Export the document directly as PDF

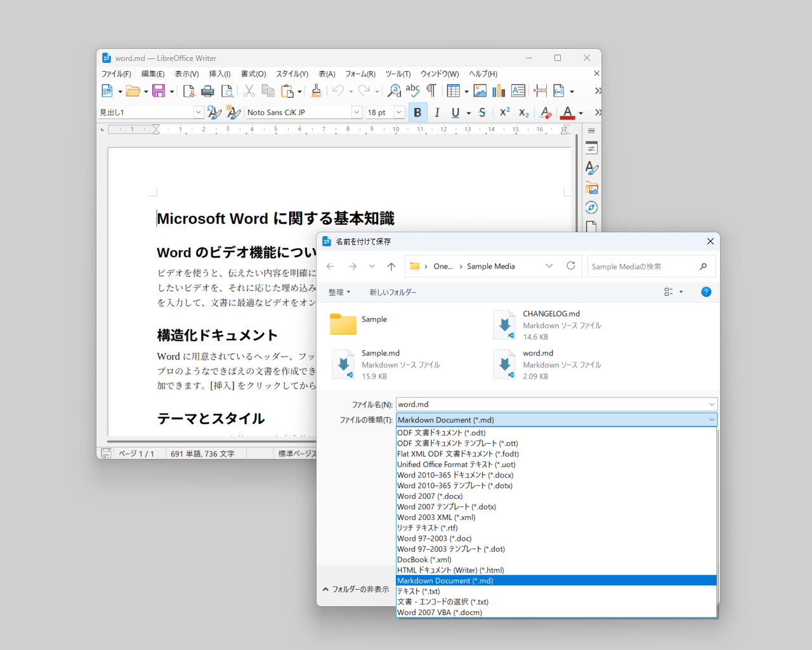tap(189, 91)
